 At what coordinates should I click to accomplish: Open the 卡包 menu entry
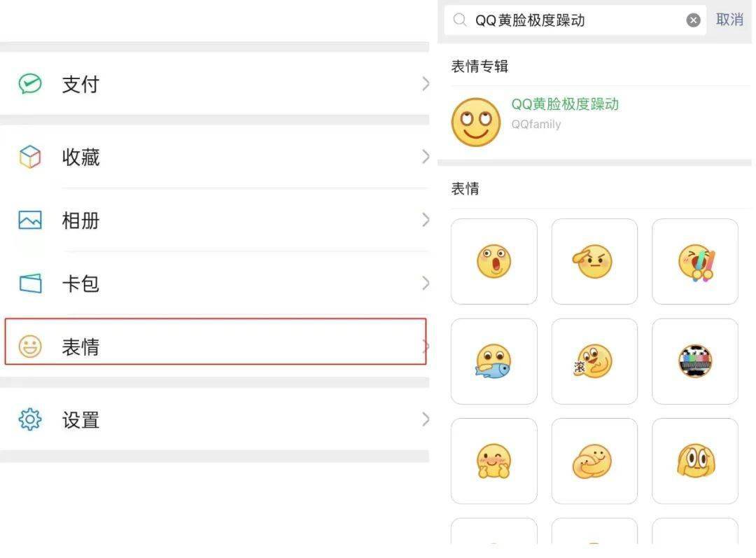click(x=215, y=283)
